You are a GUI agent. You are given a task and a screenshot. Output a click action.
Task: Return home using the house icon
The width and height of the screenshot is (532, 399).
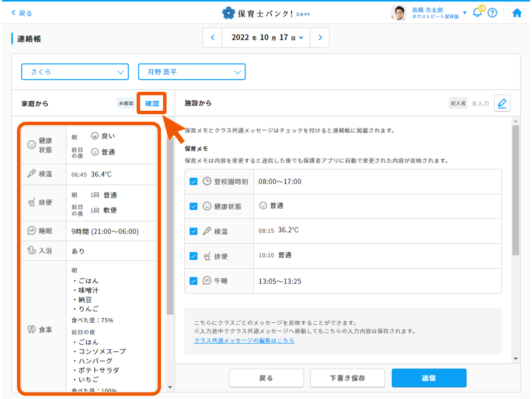[x=517, y=12]
